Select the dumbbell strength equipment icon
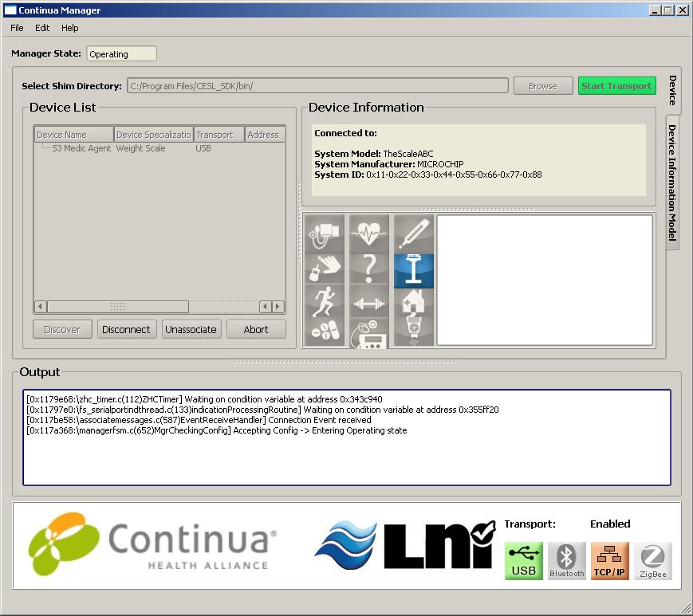 point(369,303)
